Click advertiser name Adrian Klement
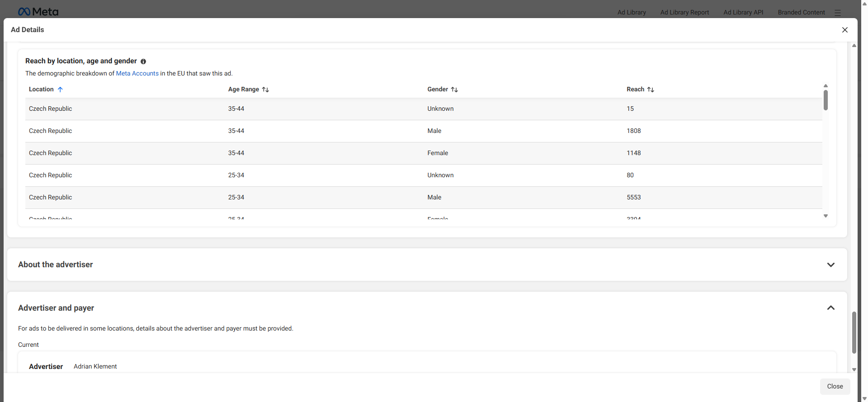The image size is (868, 402). pos(95,366)
